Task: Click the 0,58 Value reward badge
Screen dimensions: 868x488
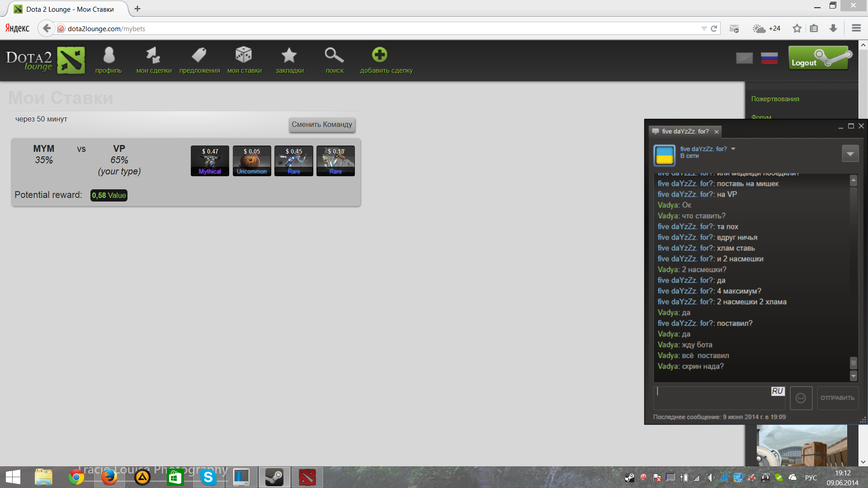Action: [109, 196]
